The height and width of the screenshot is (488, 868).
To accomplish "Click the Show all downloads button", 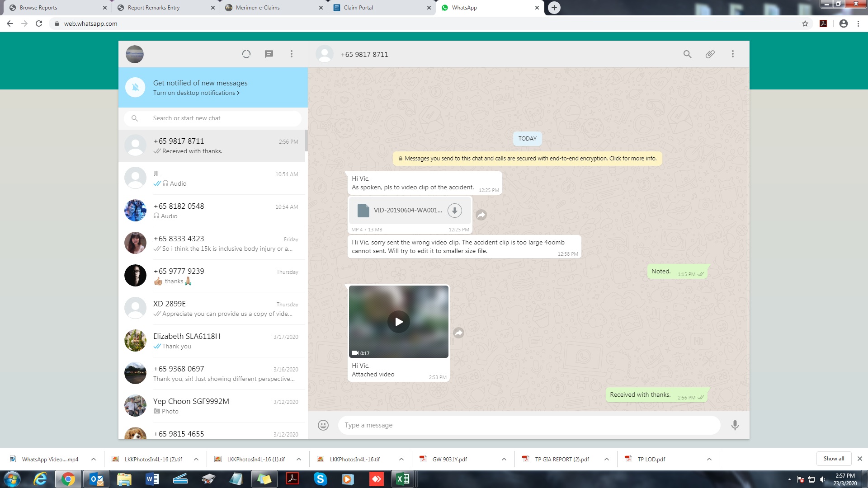I will (x=834, y=459).
